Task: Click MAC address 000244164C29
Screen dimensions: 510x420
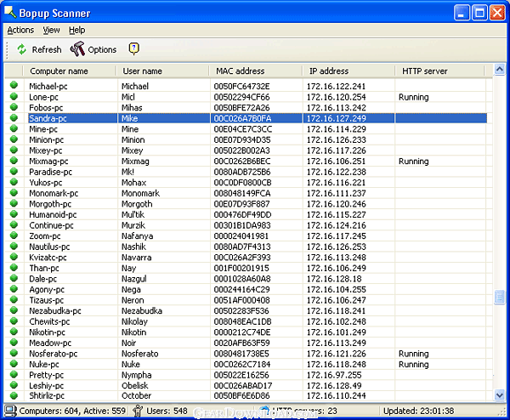Action: 242,290
